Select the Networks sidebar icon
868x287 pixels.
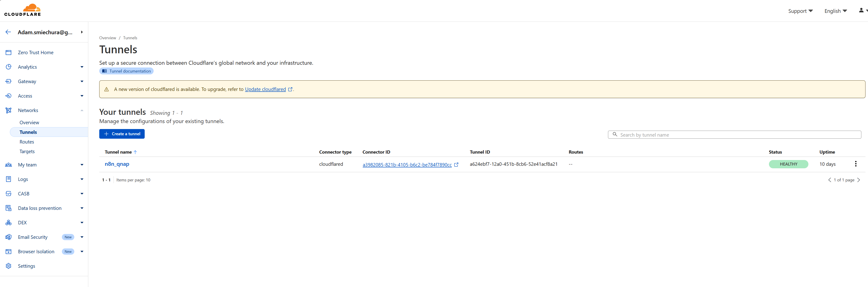point(8,110)
